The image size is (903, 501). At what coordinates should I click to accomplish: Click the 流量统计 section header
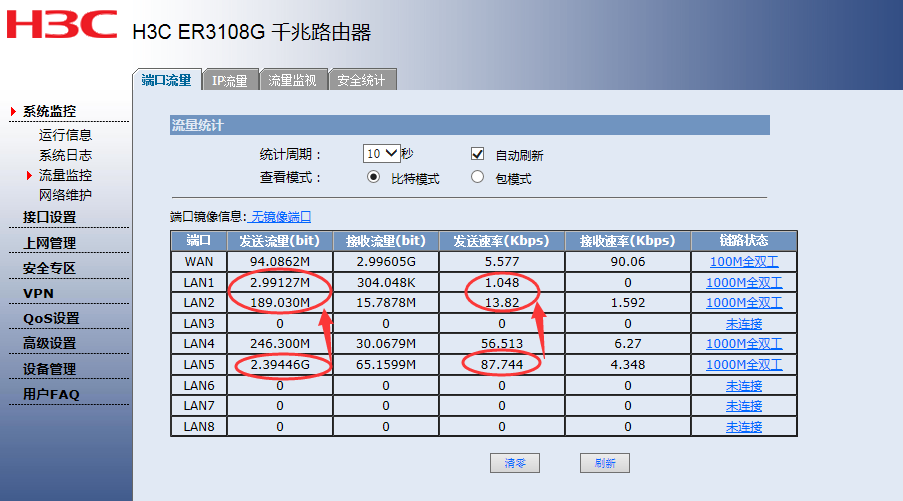tap(469, 125)
